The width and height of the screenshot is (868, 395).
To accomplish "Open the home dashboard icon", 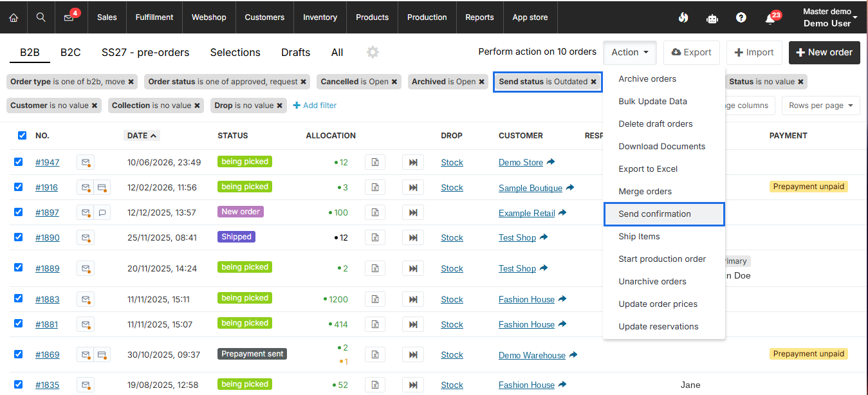I will 14,17.
